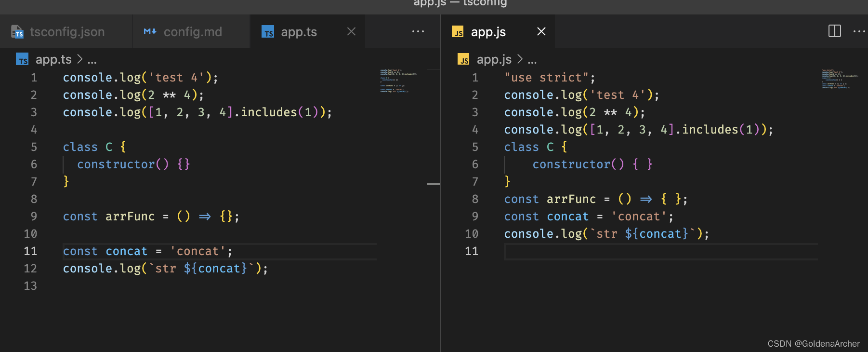
Task: Click the JS icon in app.js breadcrumb
Action: coord(463,59)
